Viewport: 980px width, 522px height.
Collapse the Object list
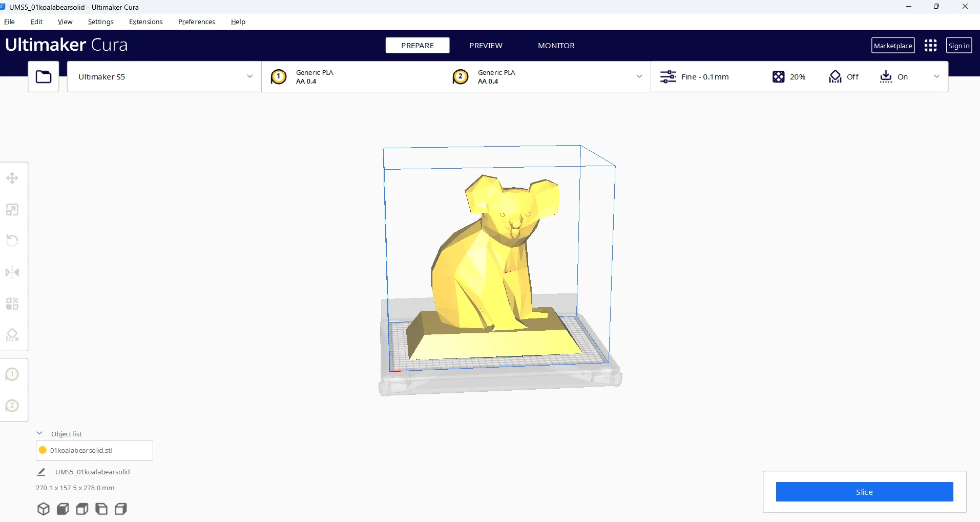coord(39,433)
